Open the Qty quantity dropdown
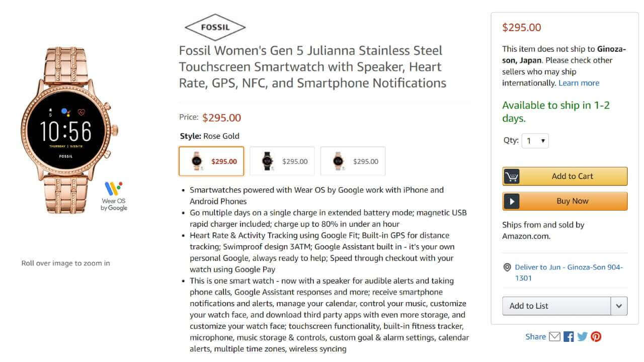The height and width of the screenshot is (362, 644). coord(535,141)
